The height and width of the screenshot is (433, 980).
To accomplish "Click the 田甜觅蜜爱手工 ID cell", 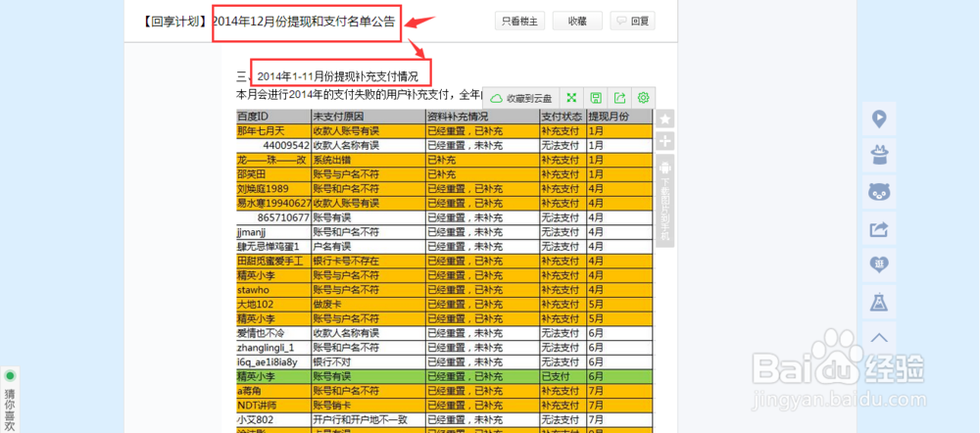I will [273, 262].
